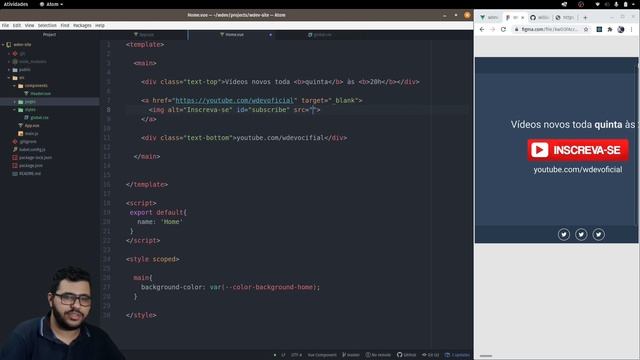Click the battery icon in the top system bar
The image size is (640, 360).
625,4
